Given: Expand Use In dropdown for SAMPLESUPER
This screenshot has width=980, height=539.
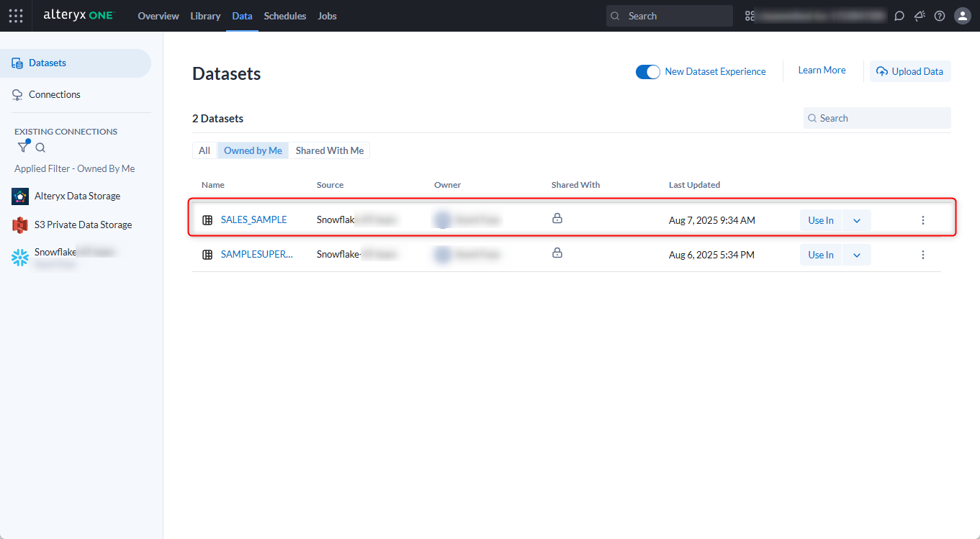Looking at the screenshot, I should 857,255.
